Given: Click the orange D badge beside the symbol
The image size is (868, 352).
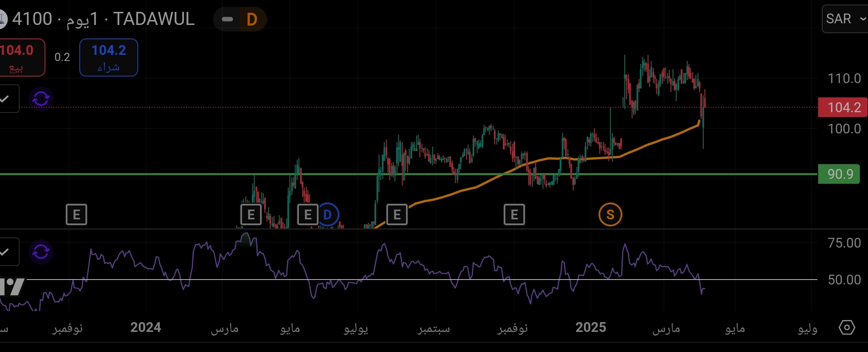Looking at the screenshot, I should click(x=252, y=19).
